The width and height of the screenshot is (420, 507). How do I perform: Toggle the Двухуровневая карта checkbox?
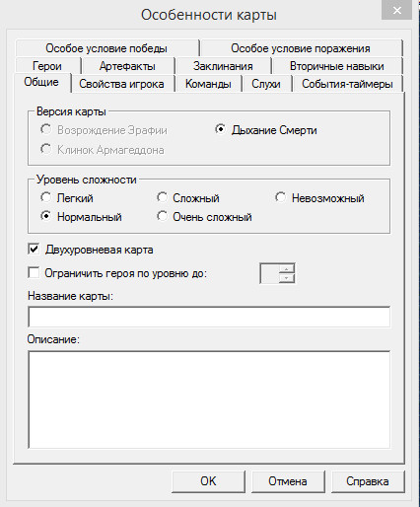34,250
